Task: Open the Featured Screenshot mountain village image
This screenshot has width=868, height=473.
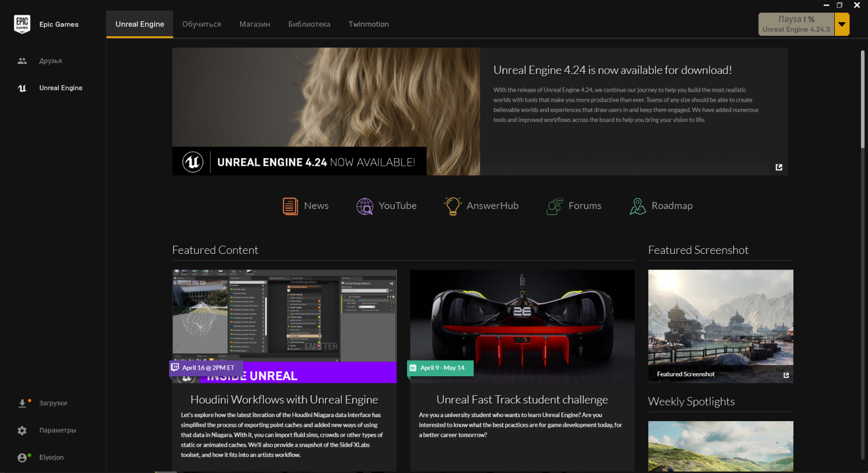Action: pyautogui.click(x=720, y=326)
